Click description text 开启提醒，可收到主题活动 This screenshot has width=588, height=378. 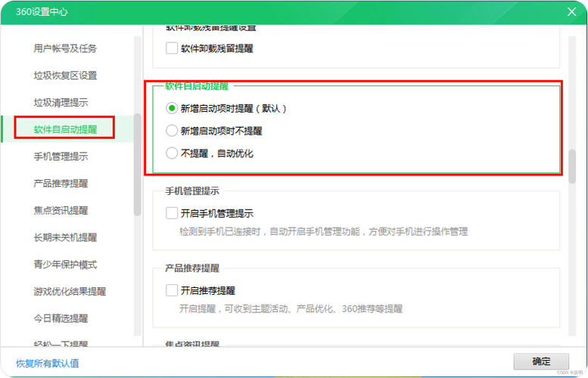click(291, 309)
